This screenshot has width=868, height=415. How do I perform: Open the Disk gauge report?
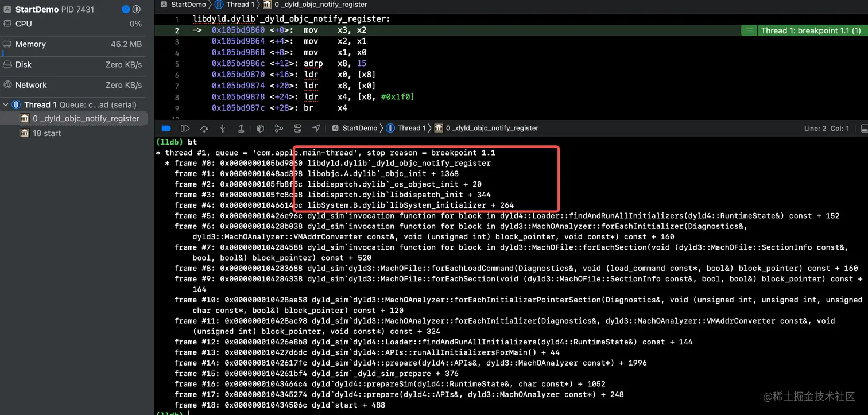pyautogui.click(x=73, y=65)
